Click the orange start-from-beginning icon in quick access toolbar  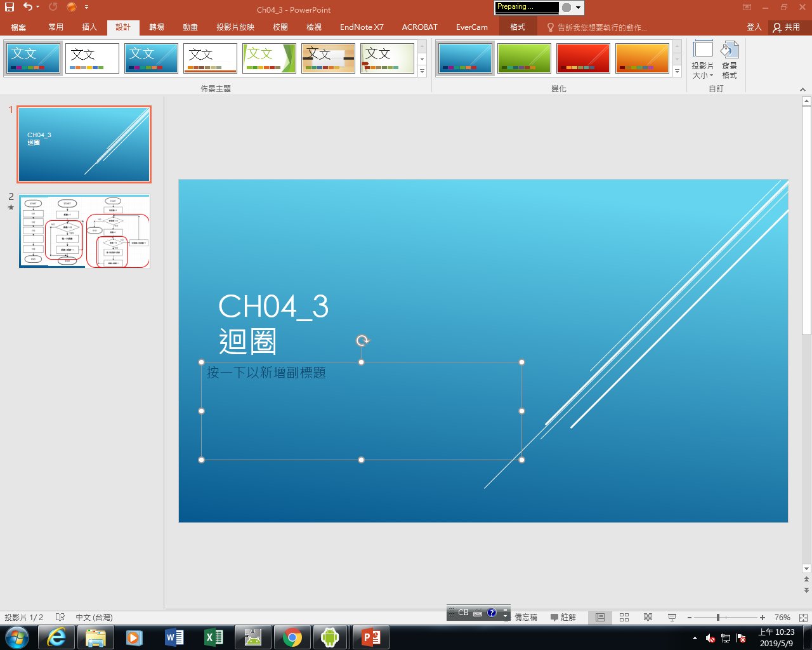[71, 8]
